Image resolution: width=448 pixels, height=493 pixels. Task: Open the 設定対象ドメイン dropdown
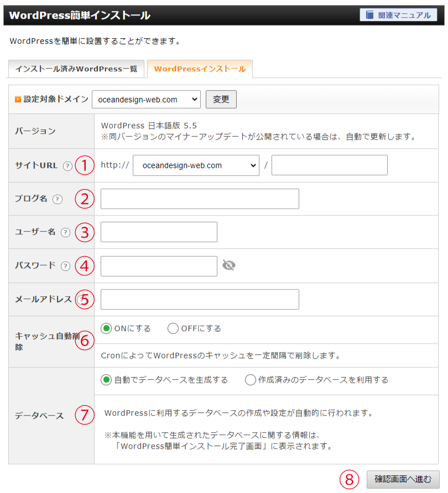[147, 99]
